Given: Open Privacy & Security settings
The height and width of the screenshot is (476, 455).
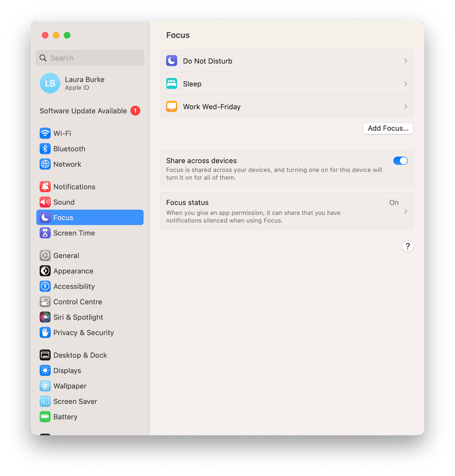Looking at the screenshot, I should tap(45, 332).
